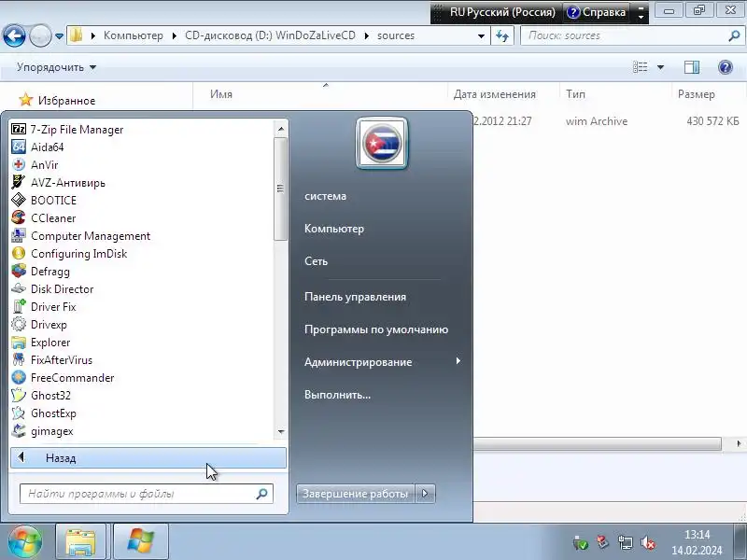The image size is (747, 560).
Task: Open Выполнить... dialog
Action: 337,394
